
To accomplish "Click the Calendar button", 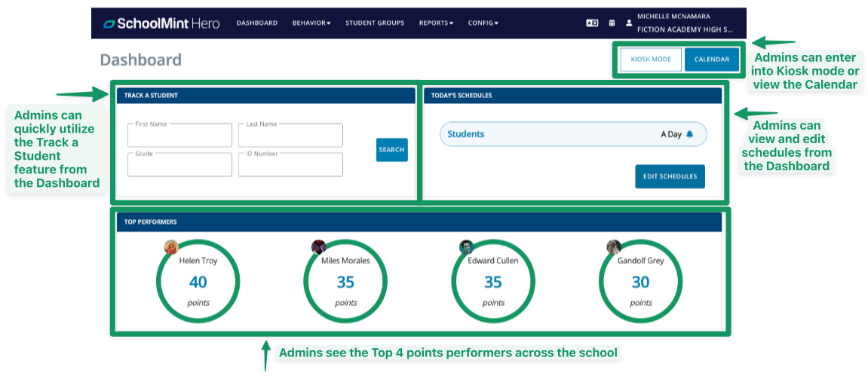I will coord(711,60).
